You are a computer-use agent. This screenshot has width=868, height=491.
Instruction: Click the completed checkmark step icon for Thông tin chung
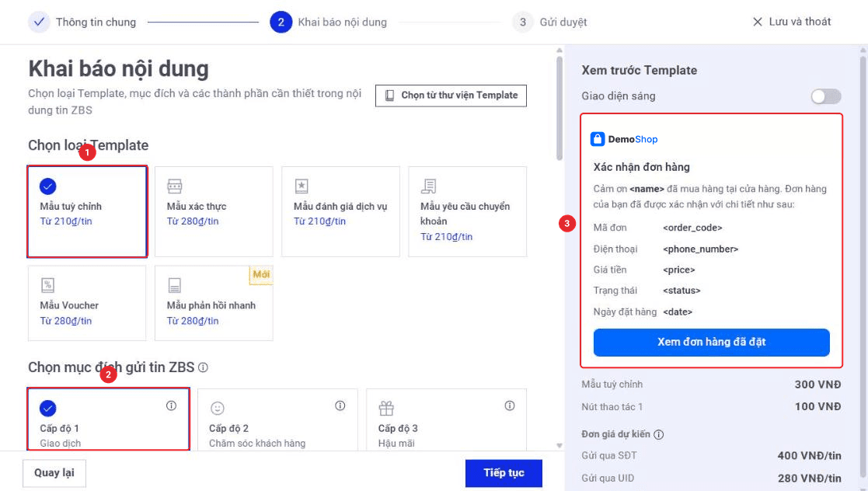[x=39, y=23]
